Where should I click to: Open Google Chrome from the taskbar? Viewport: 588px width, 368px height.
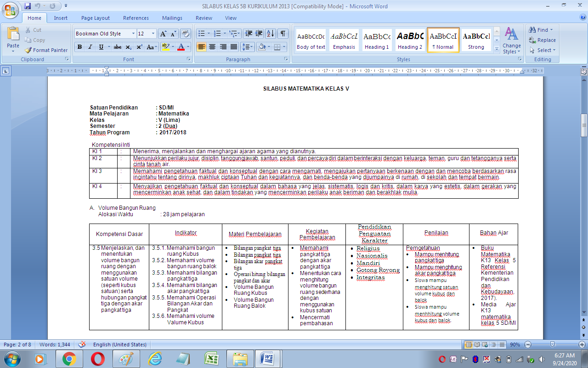pos(69,359)
